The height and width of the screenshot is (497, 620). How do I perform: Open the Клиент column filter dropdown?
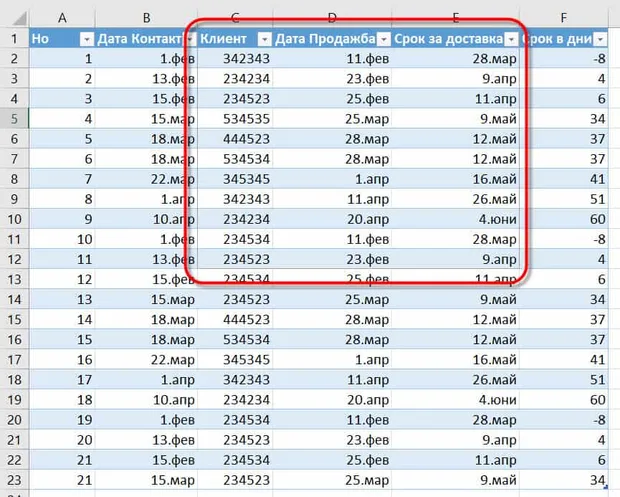(x=265, y=39)
